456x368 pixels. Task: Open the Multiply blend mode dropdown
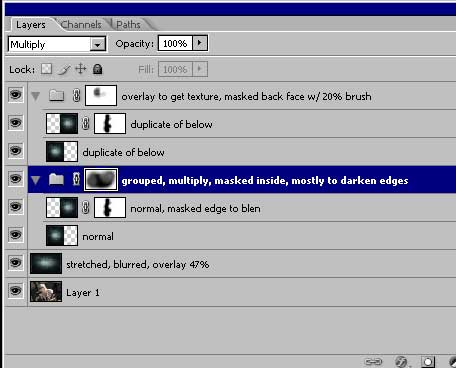[97, 44]
